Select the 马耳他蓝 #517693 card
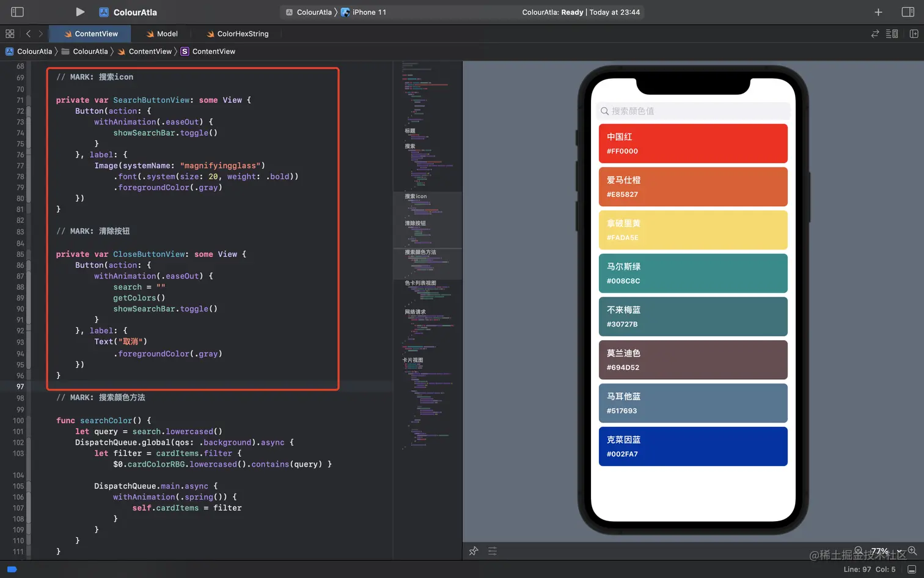Screen dimensions: 924x578 (x=693, y=403)
